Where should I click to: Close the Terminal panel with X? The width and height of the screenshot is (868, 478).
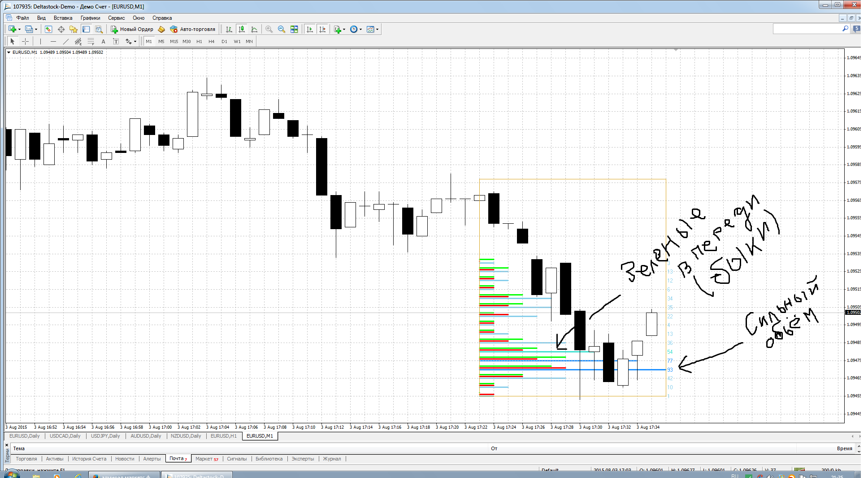point(7,445)
